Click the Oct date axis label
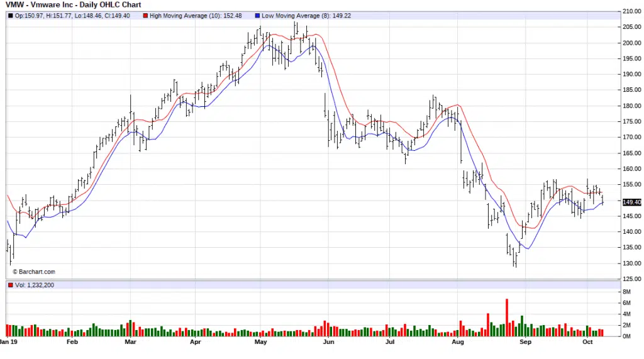 [x=588, y=343]
